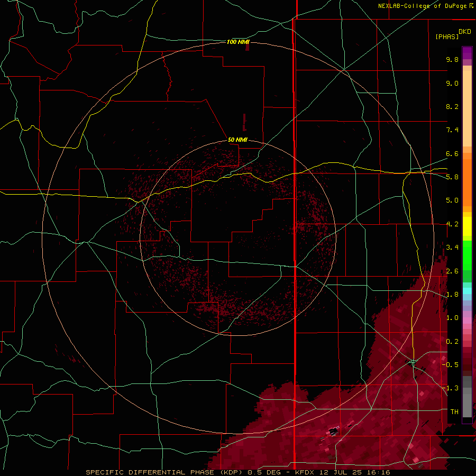This screenshot has width=476, height=476.
Task: Pick the bright green color bar segment
Action: pos(467,255)
